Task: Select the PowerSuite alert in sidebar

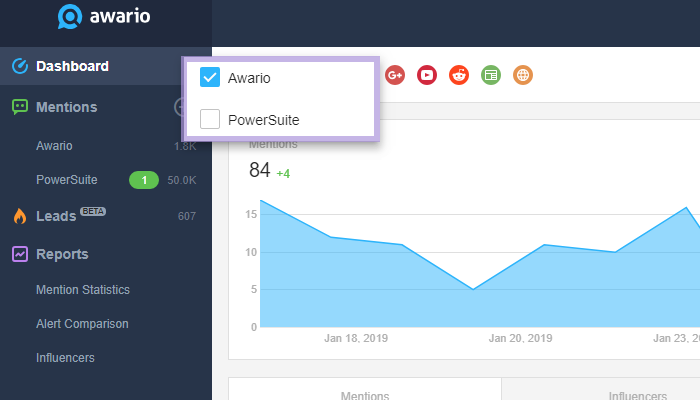Action: click(x=67, y=179)
